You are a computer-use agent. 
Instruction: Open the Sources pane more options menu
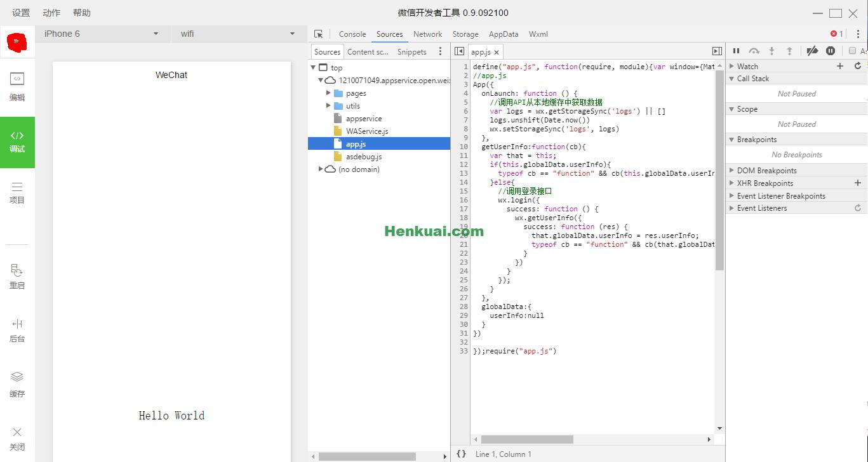(441, 51)
